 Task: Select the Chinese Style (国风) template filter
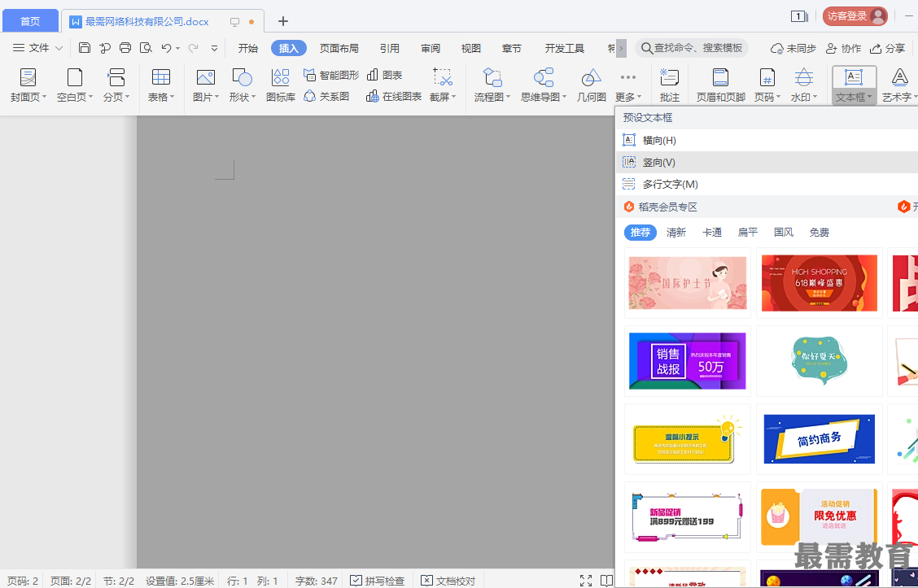pos(784,233)
